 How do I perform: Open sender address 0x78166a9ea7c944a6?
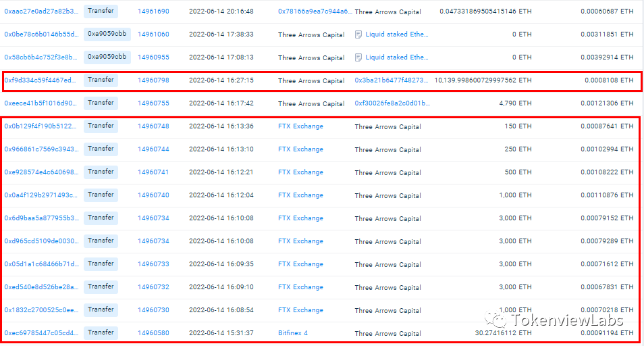point(315,11)
